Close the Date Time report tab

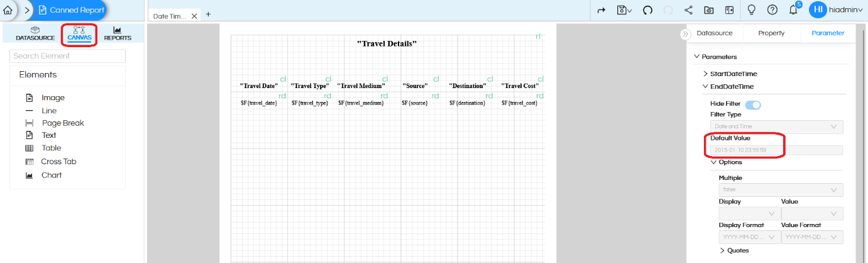194,16
